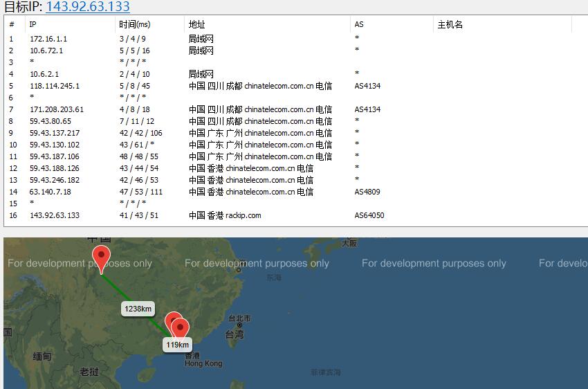
Task: Open the target IP link 143.92.63.133
Action: 88,6
